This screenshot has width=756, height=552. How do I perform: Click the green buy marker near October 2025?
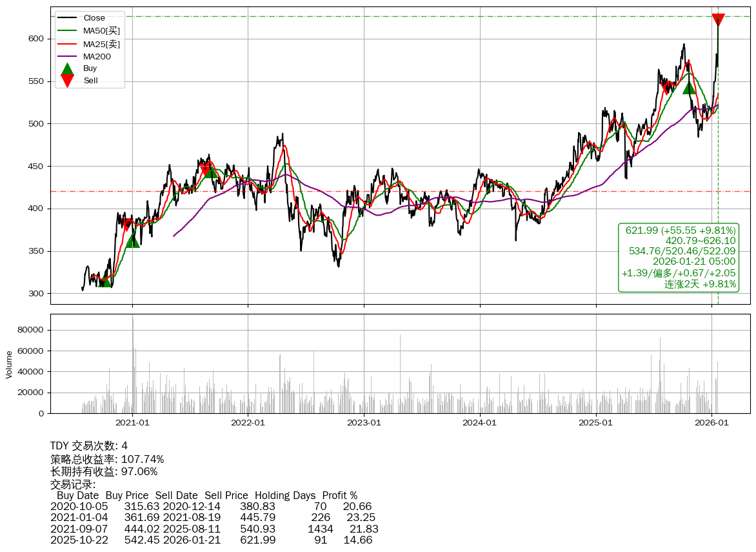689,87
